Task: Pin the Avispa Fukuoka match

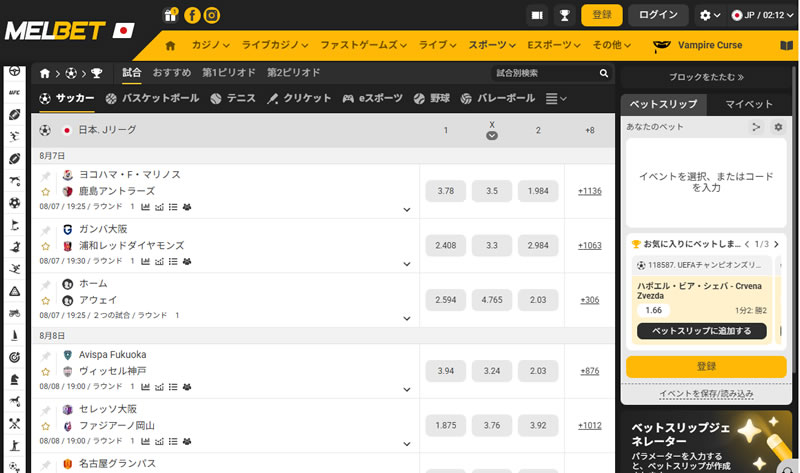Action: pos(45,356)
